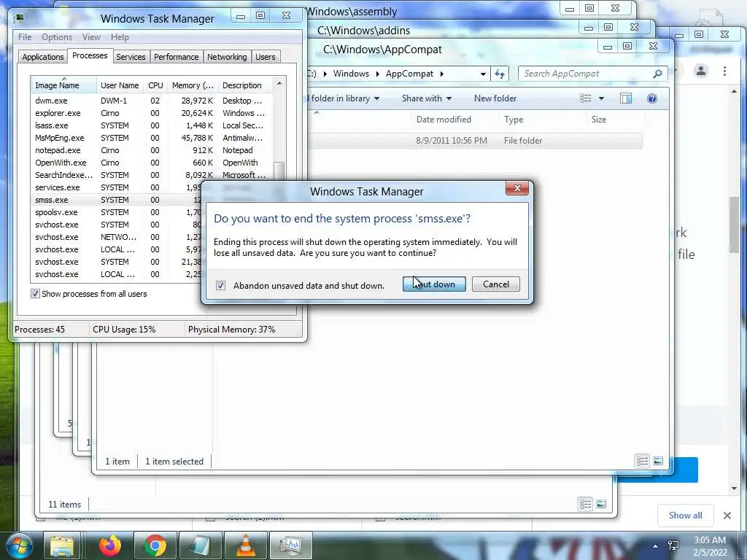Switch to the Users tab
The height and width of the screenshot is (560, 747).
266,57
